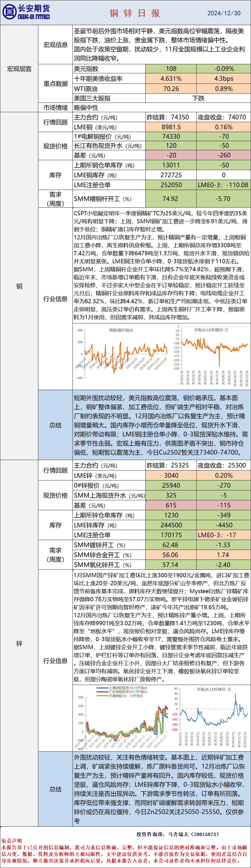
Task: Click the LME0-3：-17 cell
Action: 224,535
